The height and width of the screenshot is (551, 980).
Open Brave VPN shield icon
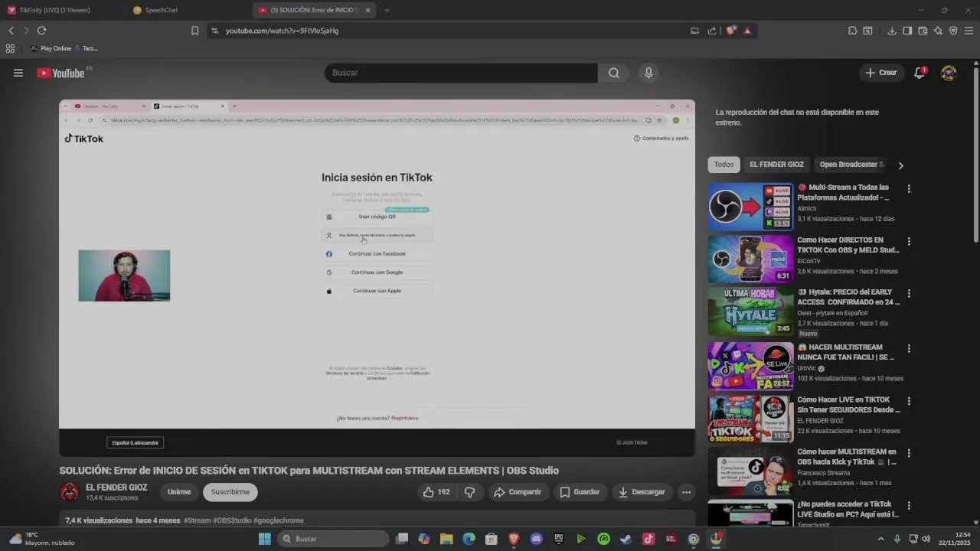tap(953, 31)
